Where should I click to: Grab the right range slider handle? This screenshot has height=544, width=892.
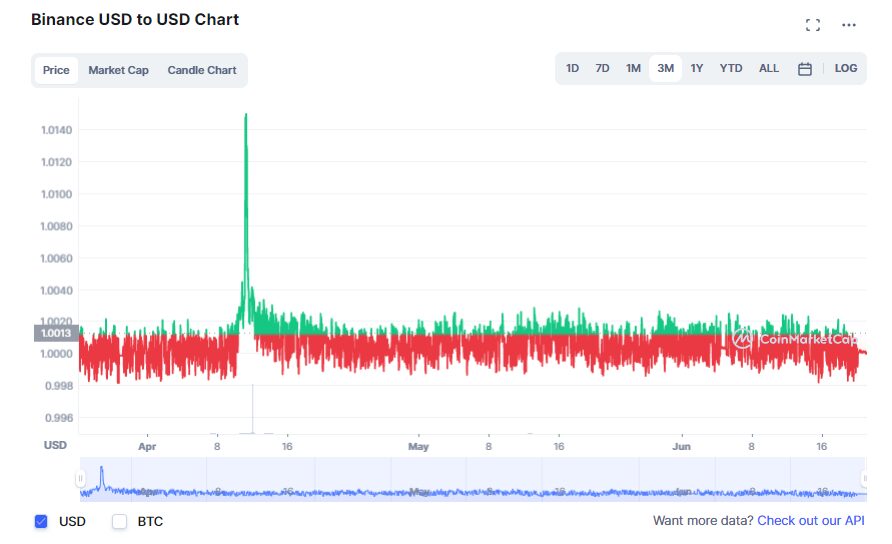pyautogui.click(x=864, y=479)
